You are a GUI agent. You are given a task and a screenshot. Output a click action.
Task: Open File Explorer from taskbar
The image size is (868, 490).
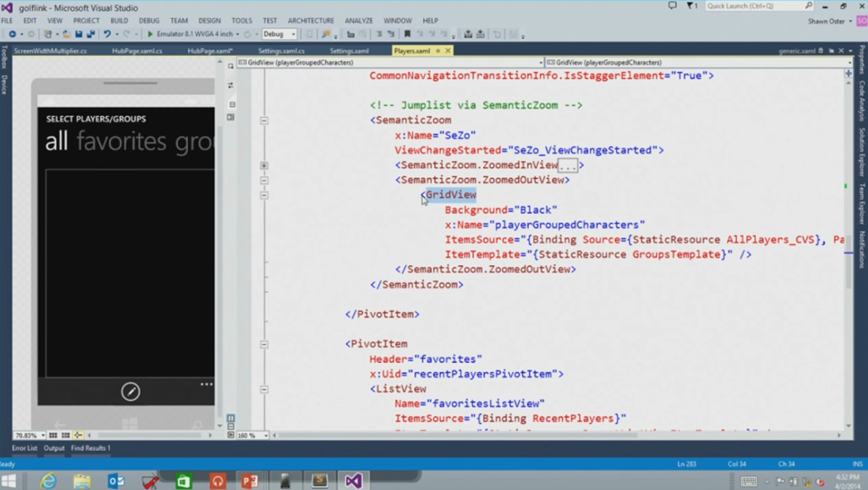coord(82,481)
